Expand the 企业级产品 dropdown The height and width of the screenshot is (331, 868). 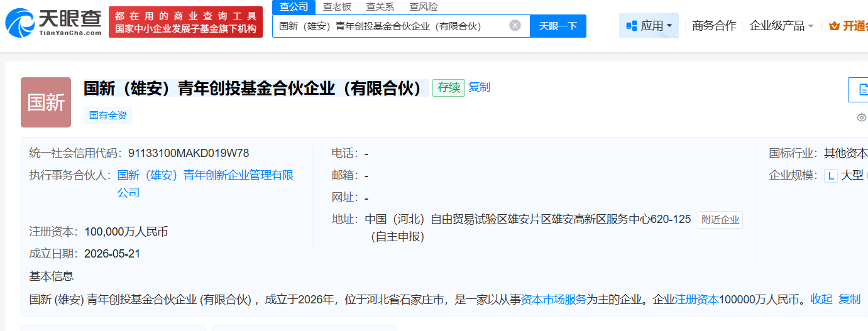pyautogui.click(x=781, y=26)
